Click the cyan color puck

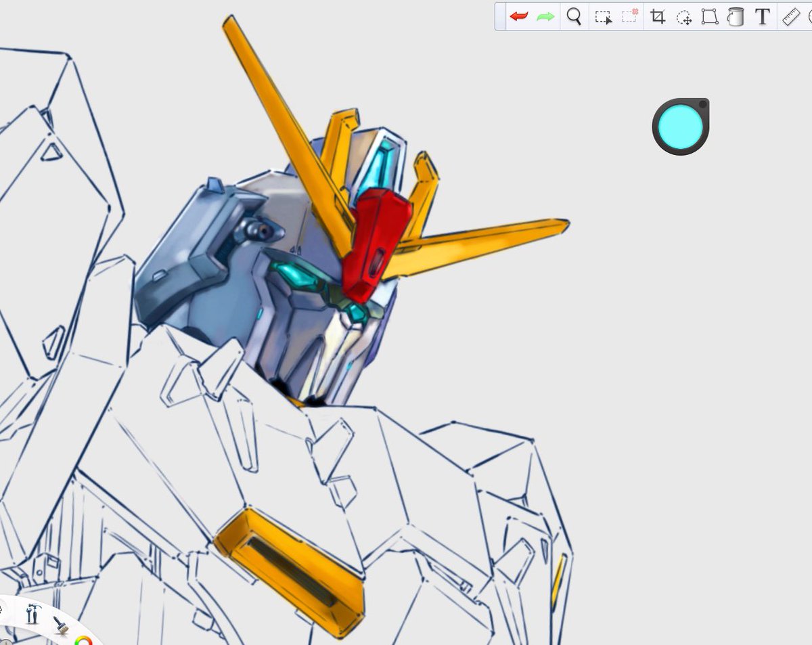pos(681,127)
